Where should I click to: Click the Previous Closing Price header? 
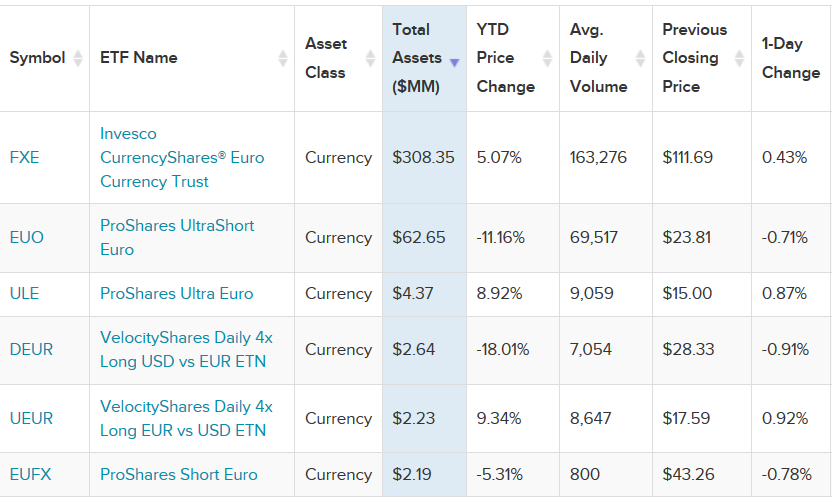702,58
